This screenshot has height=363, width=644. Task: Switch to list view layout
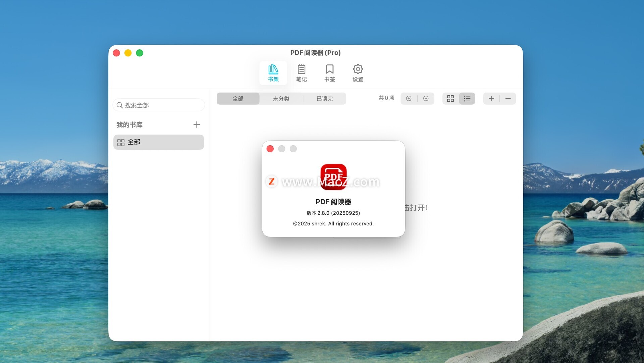(467, 99)
